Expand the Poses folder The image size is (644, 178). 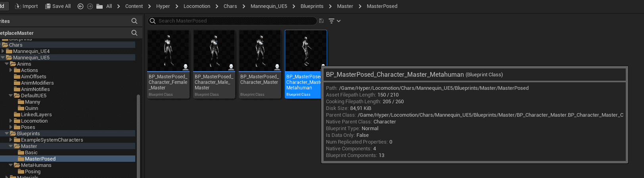[x=11, y=127]
